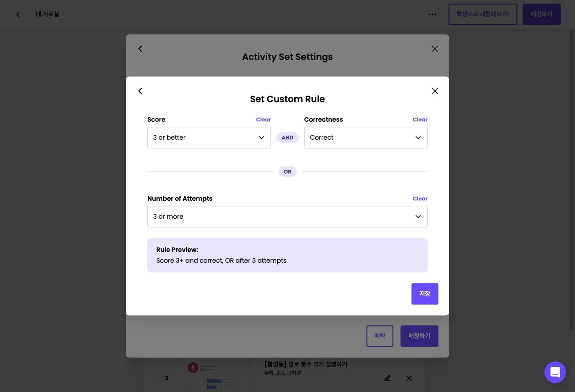Click microphone icon on activity 3 thumbnail
Screen dimensions: 575x392
(193, 367)
